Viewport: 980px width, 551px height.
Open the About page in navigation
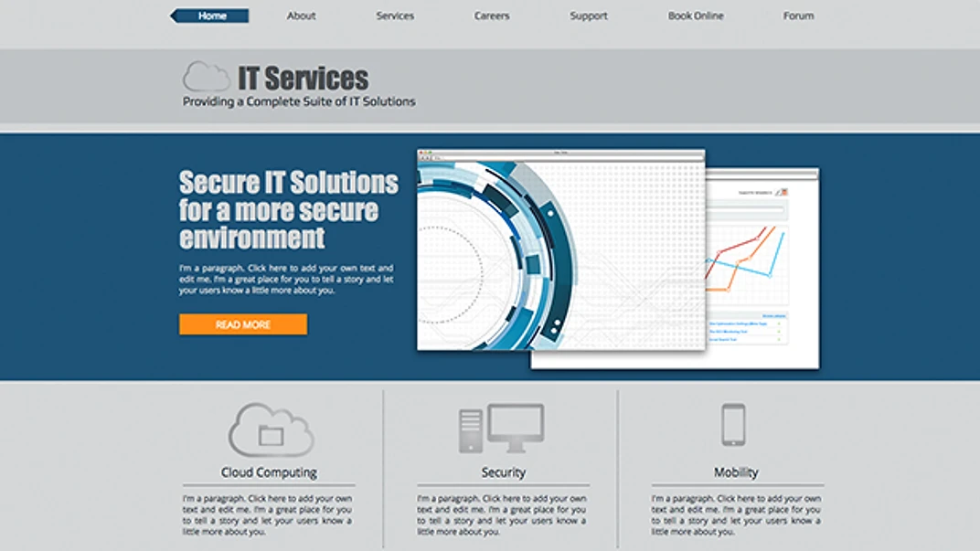pos(301,16)
